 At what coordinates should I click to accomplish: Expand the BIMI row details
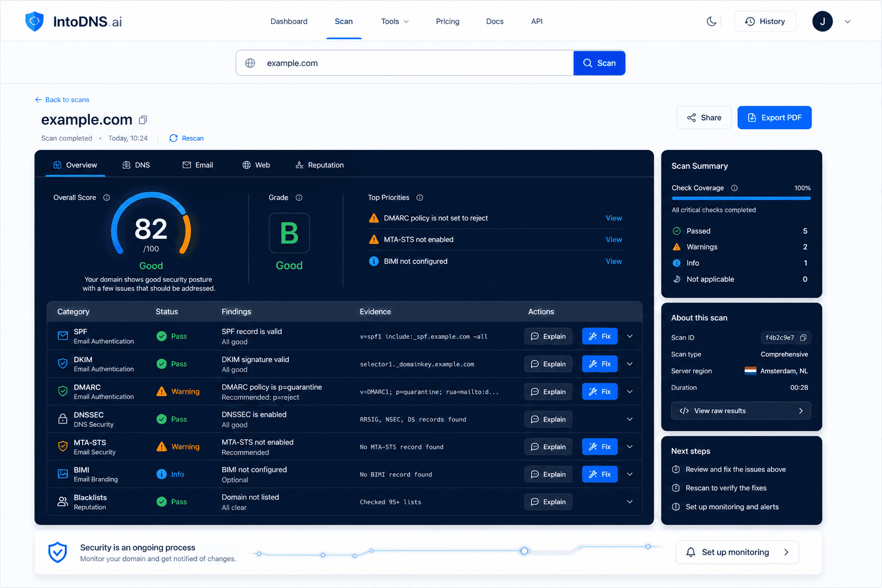tap(630, 474)
